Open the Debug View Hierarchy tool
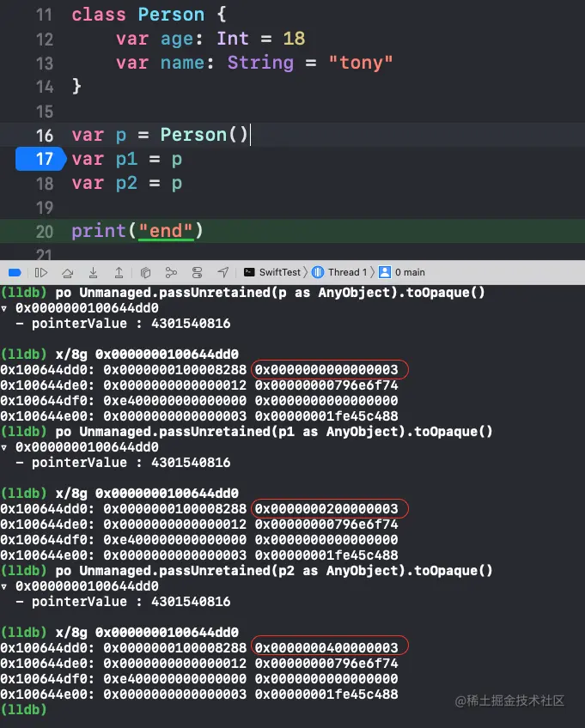585x728 pixels. pos(145,272)
